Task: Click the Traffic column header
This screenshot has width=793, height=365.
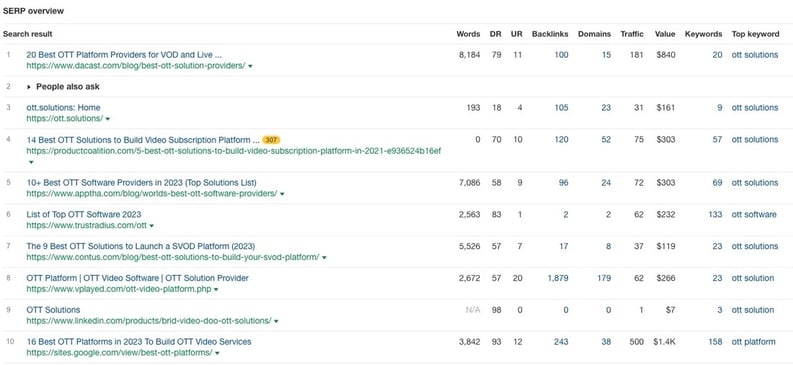Action: point(632,34)
